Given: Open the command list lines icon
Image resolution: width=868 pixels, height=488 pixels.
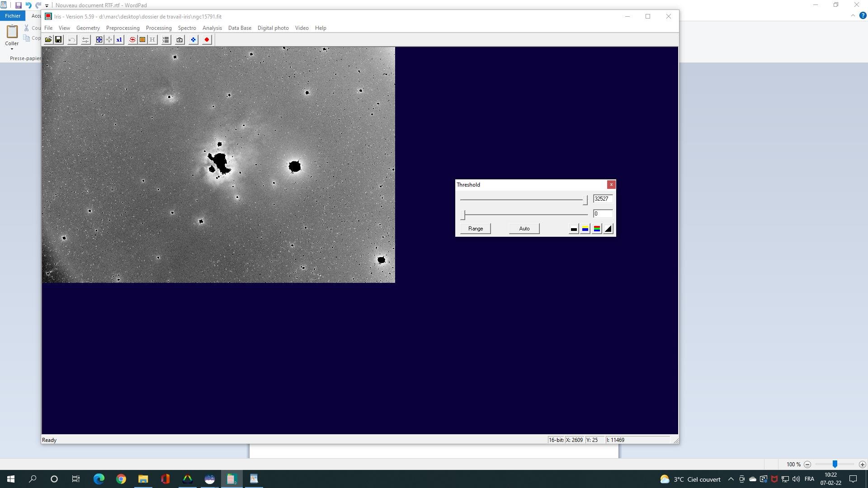Looking at the screenshot, I should [166, 40].
